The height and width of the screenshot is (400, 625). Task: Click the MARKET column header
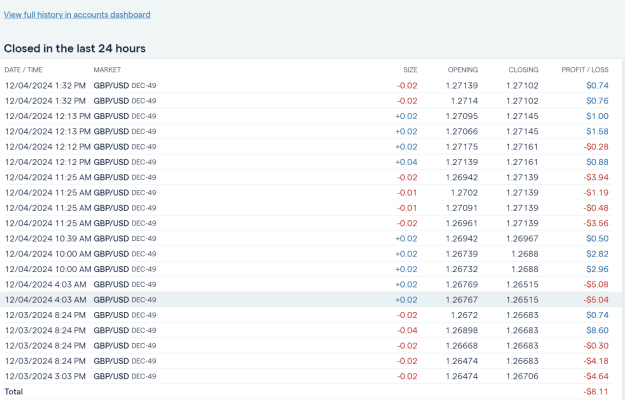(107, 70)
